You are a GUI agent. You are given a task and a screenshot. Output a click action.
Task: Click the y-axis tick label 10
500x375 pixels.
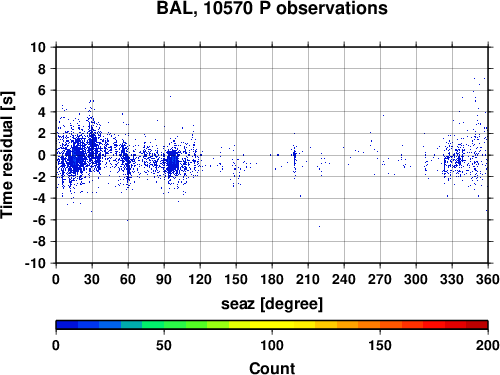pos(38,47)
